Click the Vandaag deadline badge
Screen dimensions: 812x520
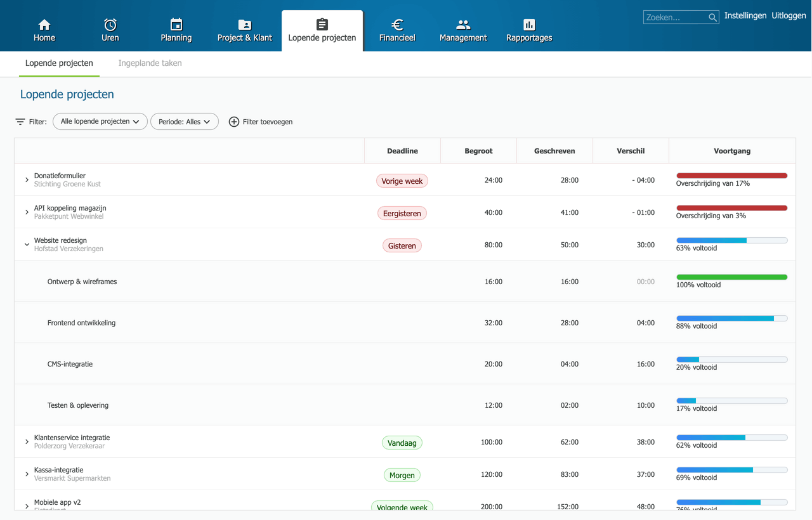pyautogui.click(x=402, y=443)
